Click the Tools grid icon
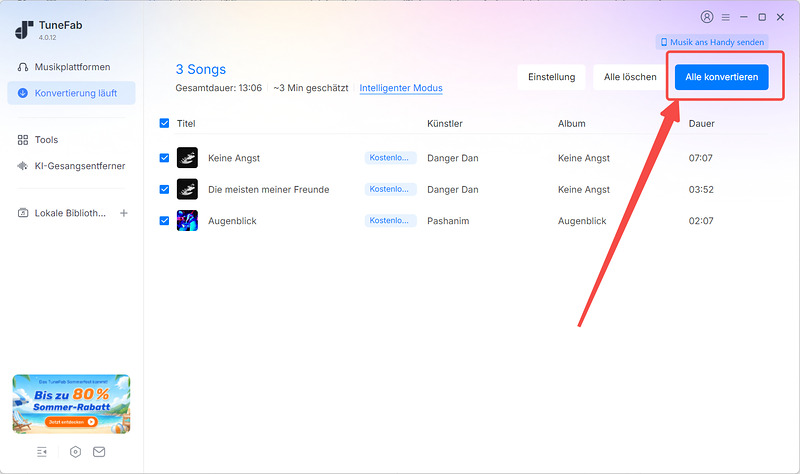This screenshot has height=474, width=800. pos(23,140)
